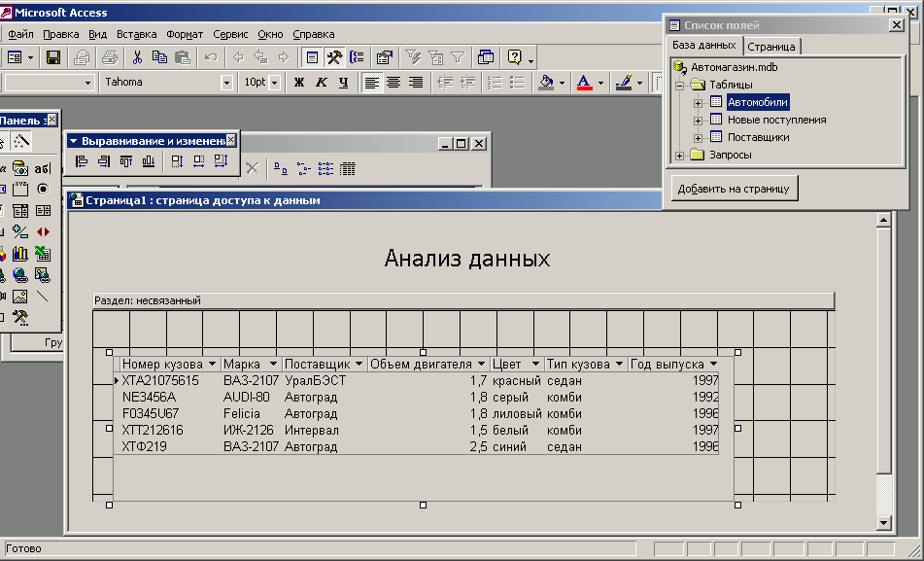This screenshot has height=561, width=924.
Task: Expand the Поставщики table node
Action: [698, 138]
